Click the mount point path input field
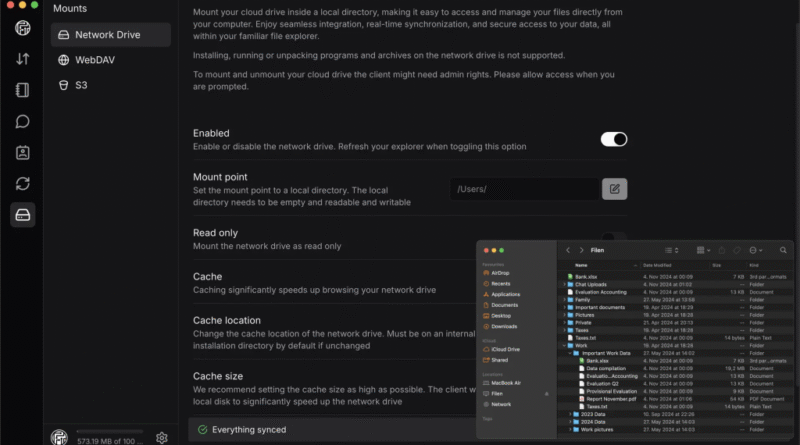The height and width of the screenshot is (445, 800). click(524, 189)
